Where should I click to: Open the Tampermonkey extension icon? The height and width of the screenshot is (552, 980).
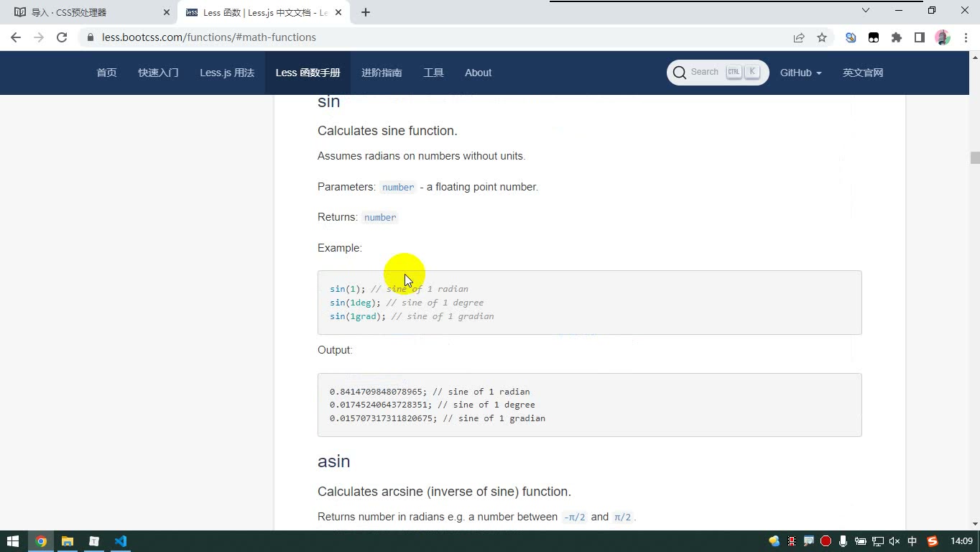pyautogui.click(x=874, y=37)
